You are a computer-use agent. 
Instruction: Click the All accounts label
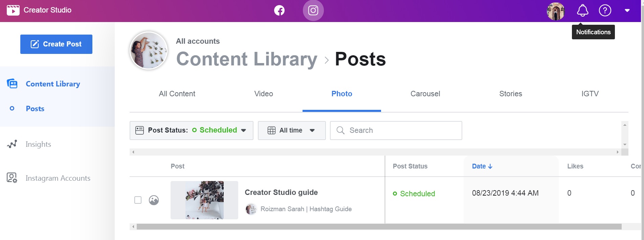[x=198, y=41]
